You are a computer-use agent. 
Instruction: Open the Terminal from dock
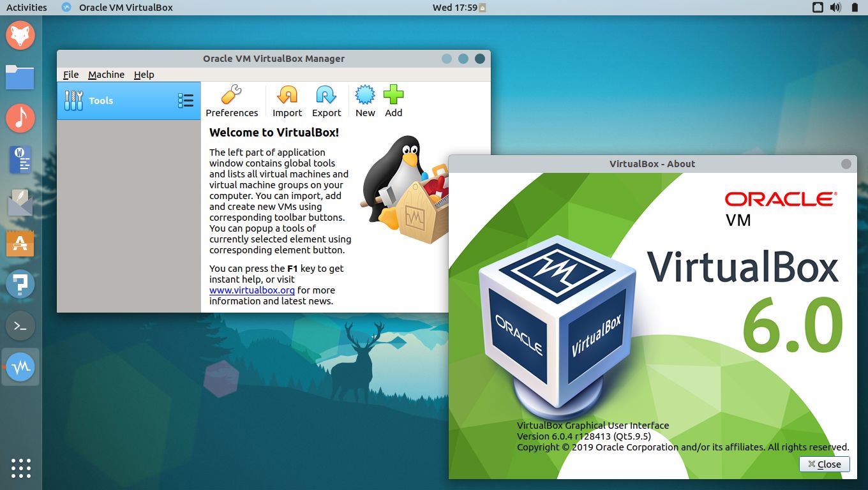coord(20,326)
